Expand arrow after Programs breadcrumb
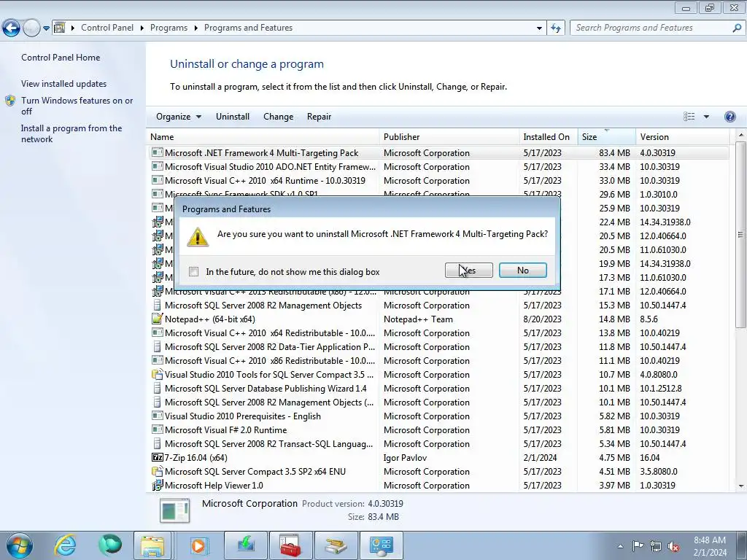Image resolution: width=747 pixels, height=560 pixels. coord(196,28)
